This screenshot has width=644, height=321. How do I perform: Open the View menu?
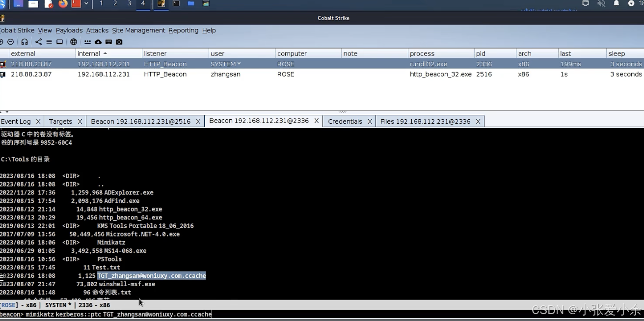coord(45,30)
